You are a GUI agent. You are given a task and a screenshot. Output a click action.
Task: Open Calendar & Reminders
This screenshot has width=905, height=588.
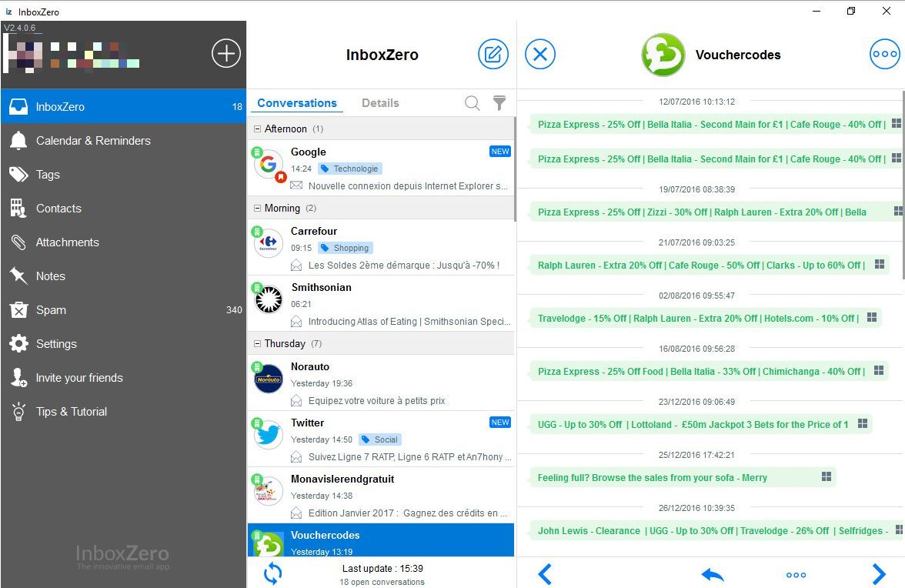tap(123, 141)
